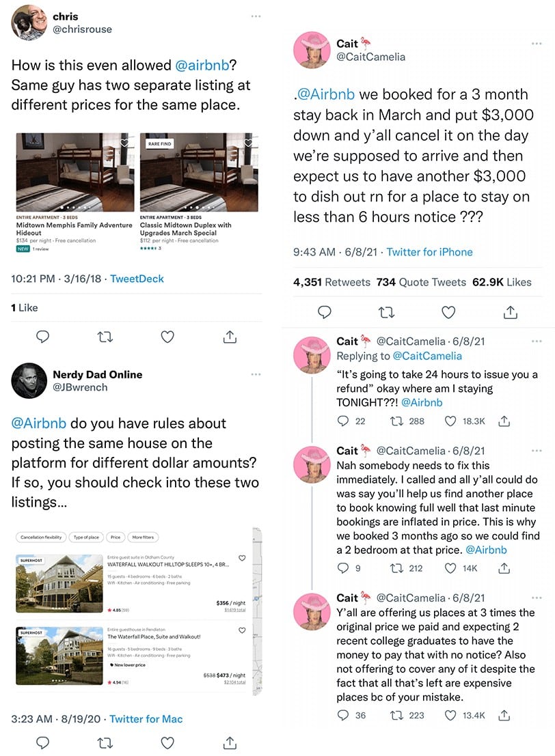Open replies on Cait's tweet with 36 comments

click(x=342, y=715)
